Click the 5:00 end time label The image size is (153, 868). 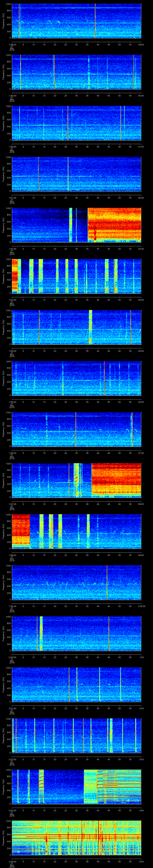pyautogui.click(x=141, y=861)
